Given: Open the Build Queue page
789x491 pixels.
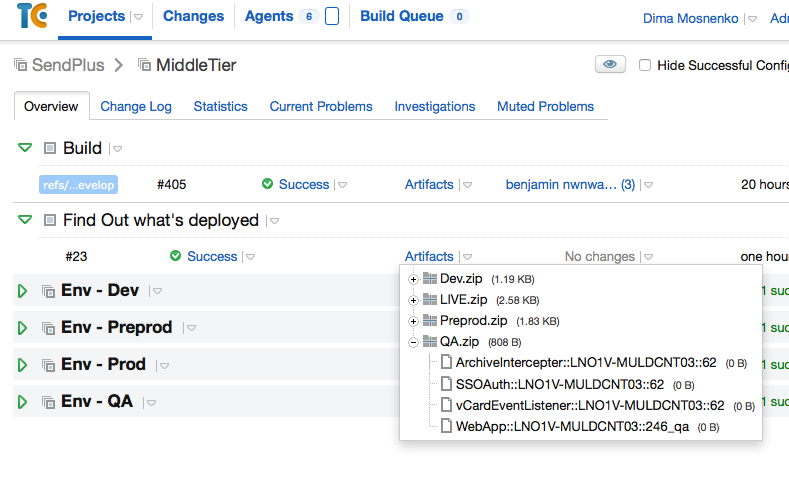Looking at the screenshot, I should click(x=402, y=16).
